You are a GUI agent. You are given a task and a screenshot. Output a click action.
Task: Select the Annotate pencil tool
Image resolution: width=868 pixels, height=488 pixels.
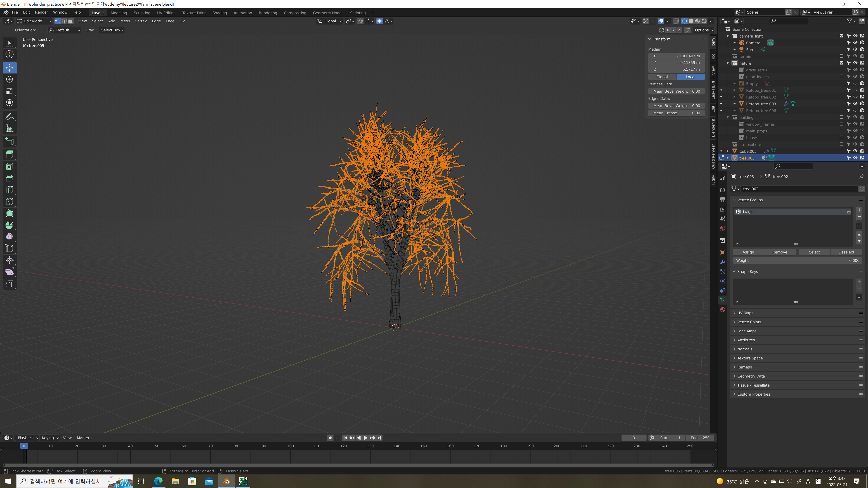pos(9,117)
